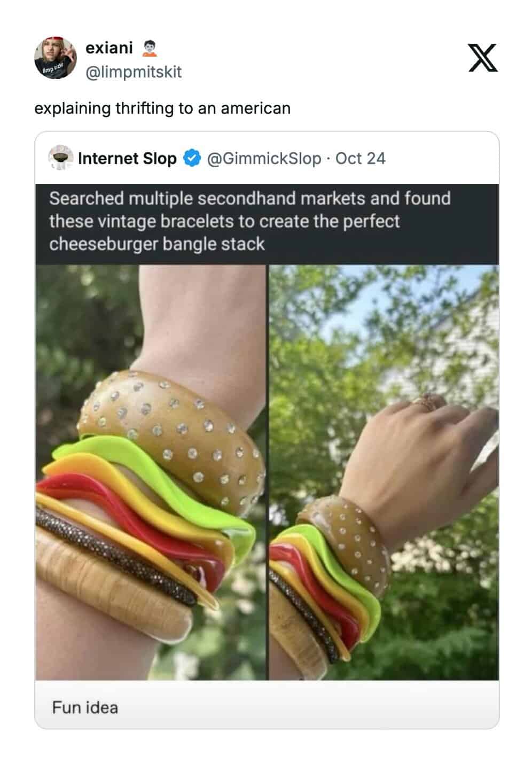
Task: Click the ring on the hand
Action: pyautogui.click(x=428, y=401)
